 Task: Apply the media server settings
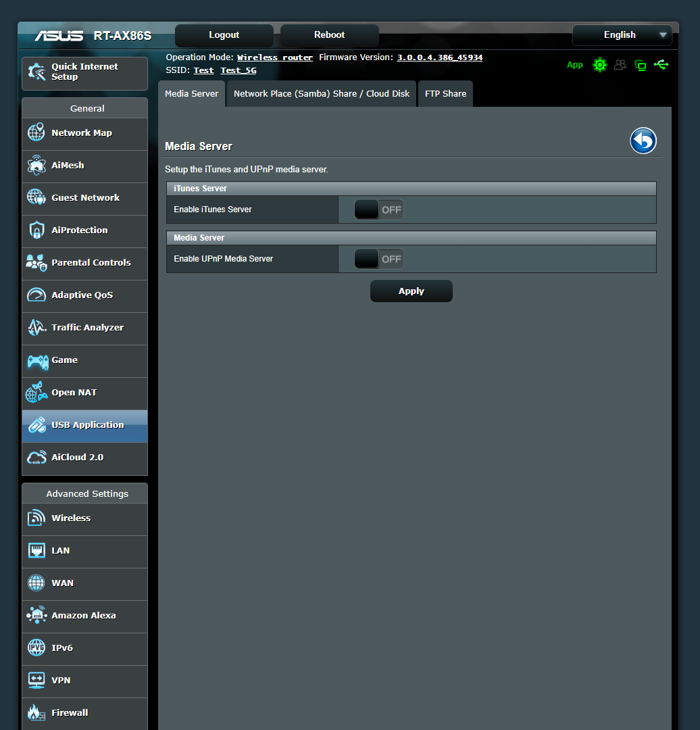(411, 291)
